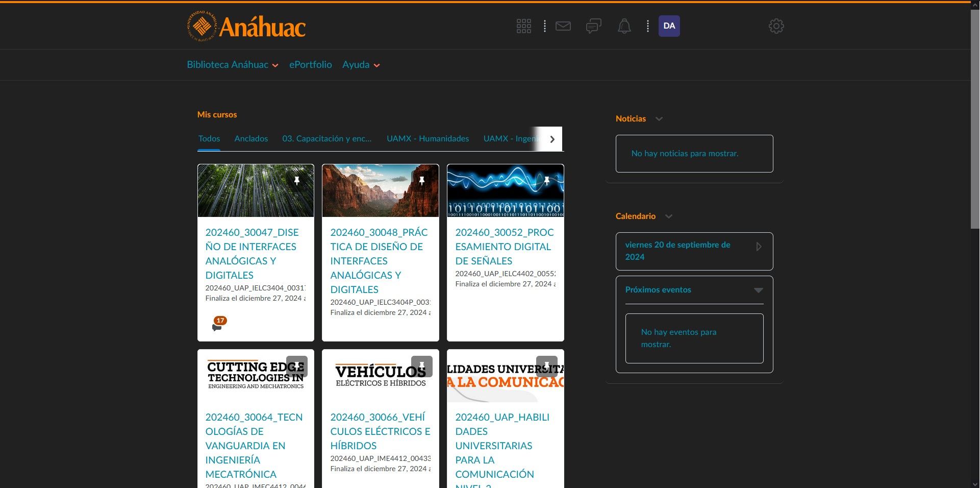Viewport: 980px width, 488px height.
Task: Collapse the Calendario widget chevron
Action: pos(669,216)
